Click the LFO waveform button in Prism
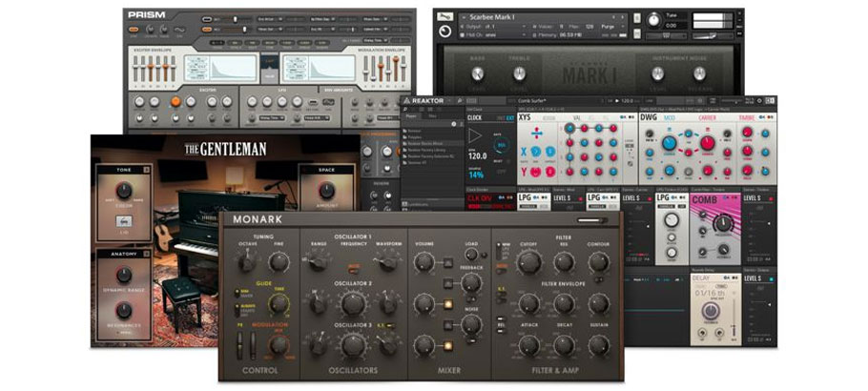This screenshot has width=868, height=391. point(329,101)
